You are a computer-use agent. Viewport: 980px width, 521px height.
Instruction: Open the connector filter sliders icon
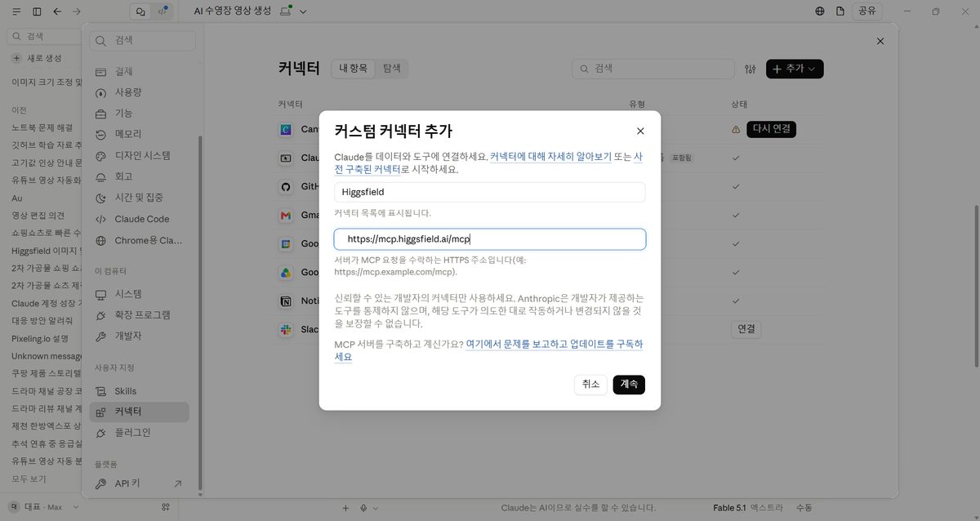click(751, 69)
